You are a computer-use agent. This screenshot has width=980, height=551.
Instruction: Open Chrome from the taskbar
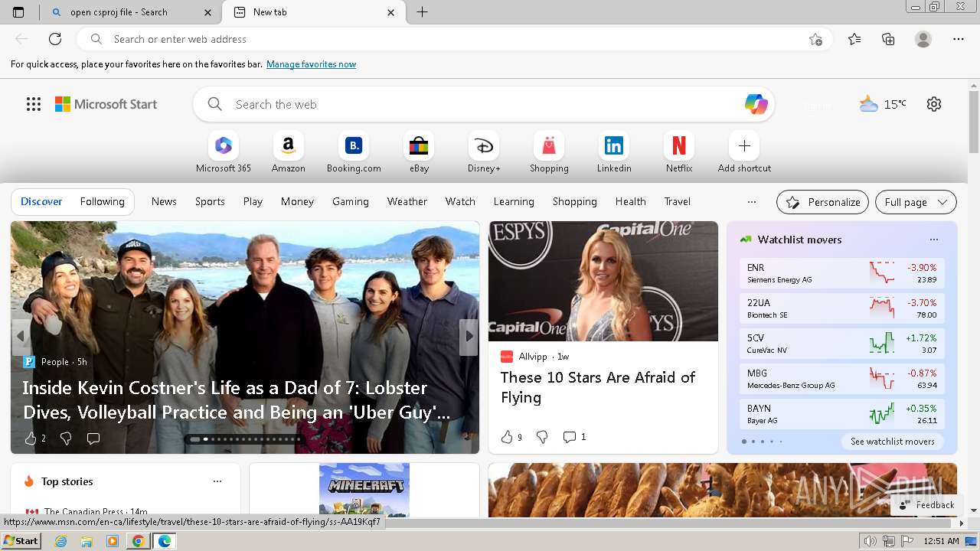coord(138,541)
